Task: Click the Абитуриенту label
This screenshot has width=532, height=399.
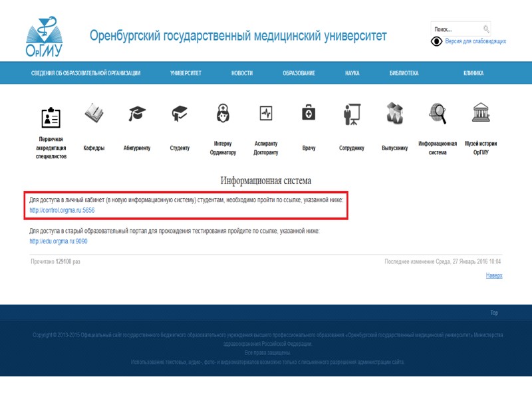Action: click(x=137, y=148)
